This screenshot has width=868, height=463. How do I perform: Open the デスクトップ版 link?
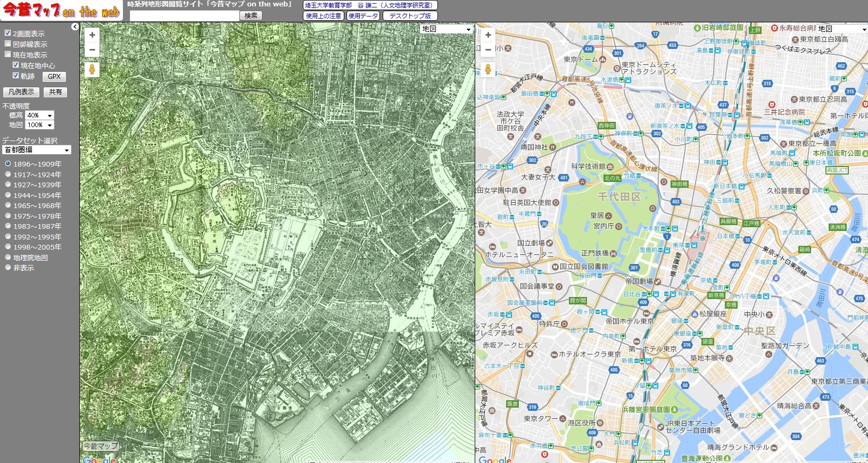[410, 16]
